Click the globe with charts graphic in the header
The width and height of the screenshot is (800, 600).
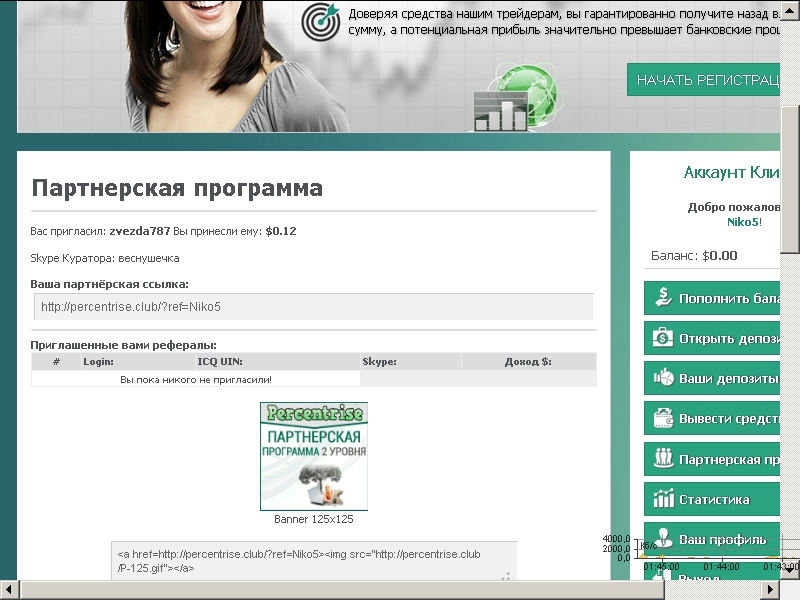[515, 97]
